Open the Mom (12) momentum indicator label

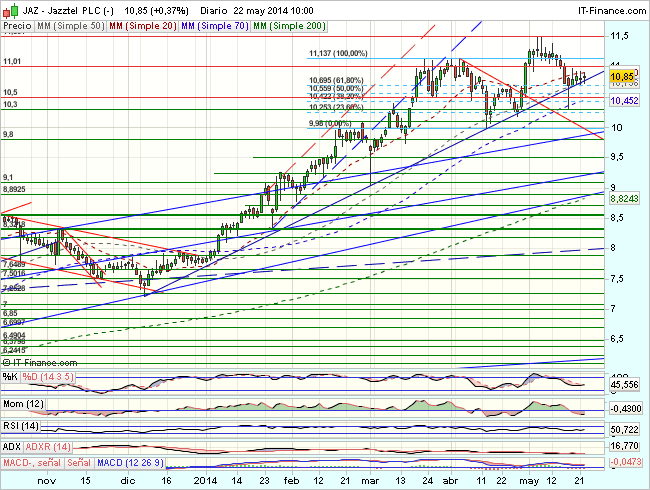pyautogui.click(x=23, y=402)
